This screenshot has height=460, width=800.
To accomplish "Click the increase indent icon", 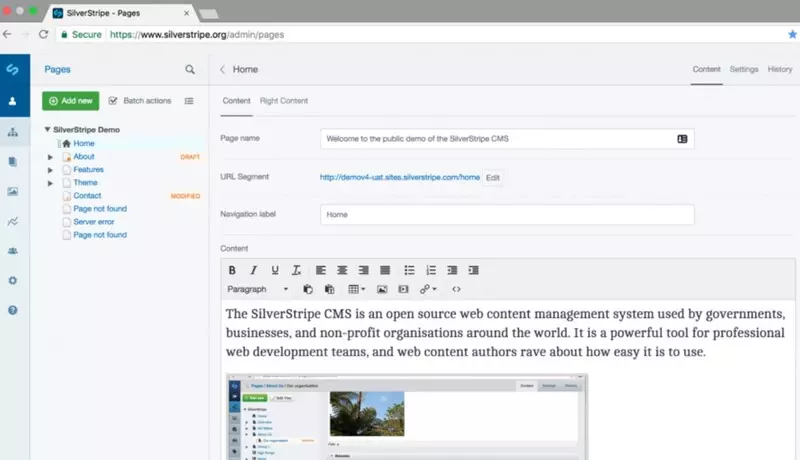I will pyautogui.click(x=473, y=270).
